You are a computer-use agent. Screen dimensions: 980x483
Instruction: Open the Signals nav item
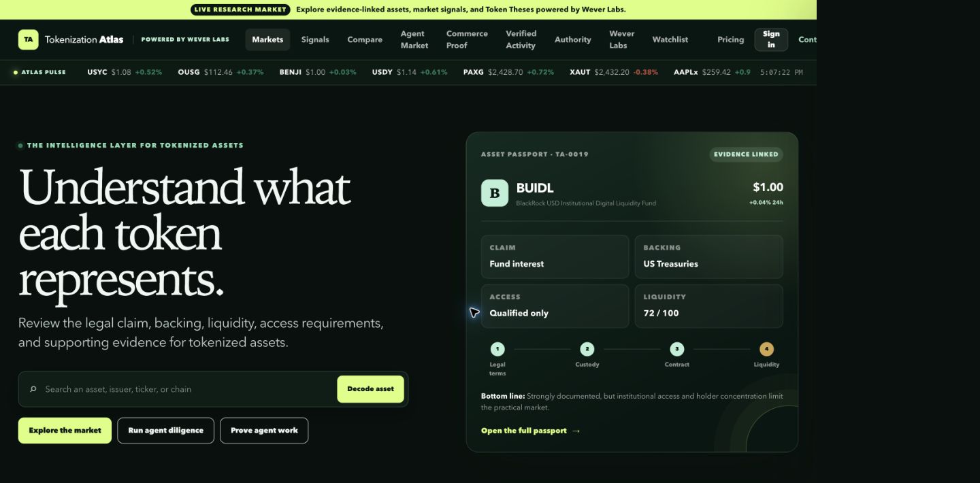[315, 39]
